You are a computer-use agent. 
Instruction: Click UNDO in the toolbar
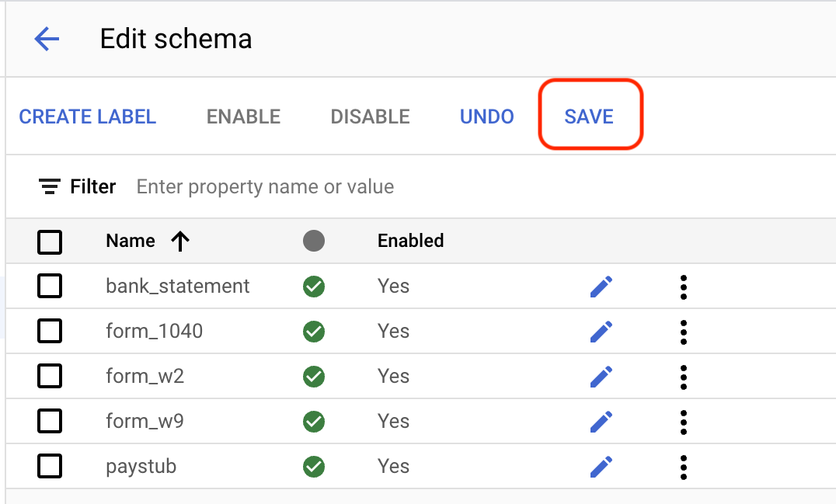coord(487,116)
